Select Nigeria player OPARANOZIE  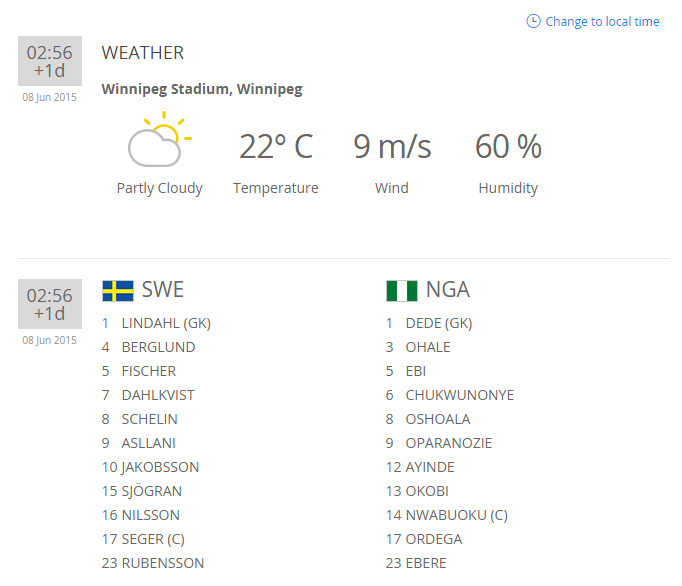[448, 443]
